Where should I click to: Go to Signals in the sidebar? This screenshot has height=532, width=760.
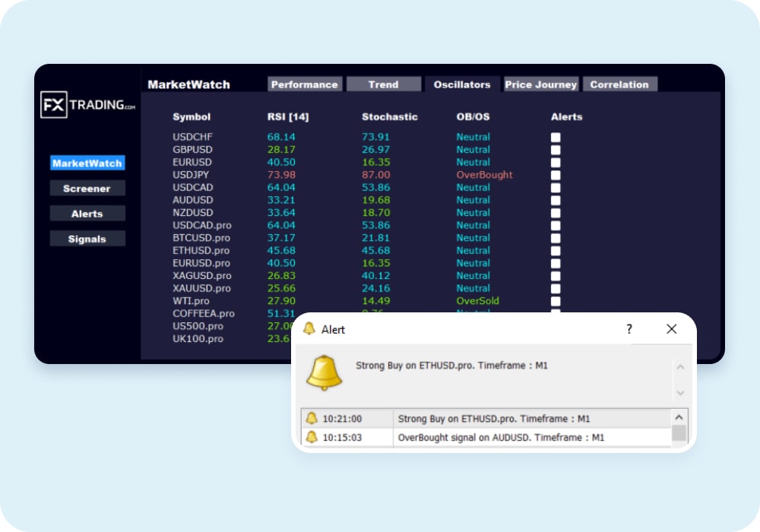click(87, 239)
